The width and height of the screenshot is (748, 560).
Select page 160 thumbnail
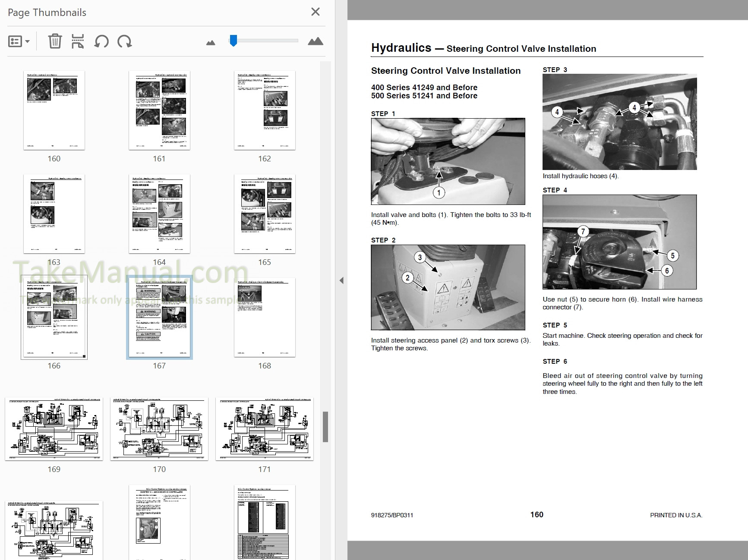pyautogui.click(x=54, y=110)
